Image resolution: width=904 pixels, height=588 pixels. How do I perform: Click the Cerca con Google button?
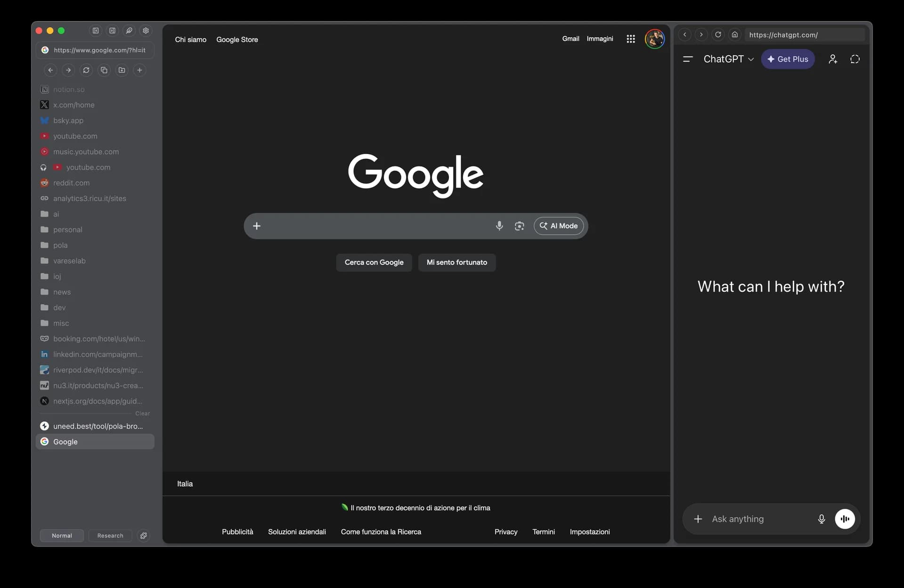tap(374, 262)
